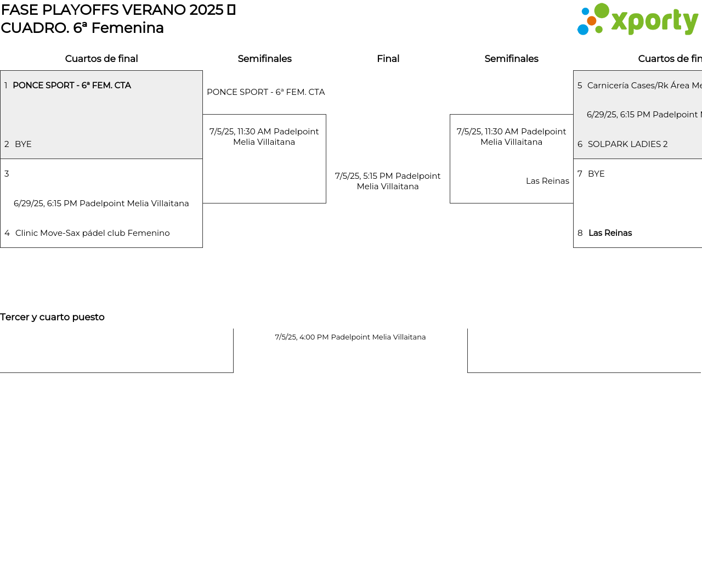Open semifinal match above Las Reinas semifinalist
The image size is (702, 588).
coord(511,137)
